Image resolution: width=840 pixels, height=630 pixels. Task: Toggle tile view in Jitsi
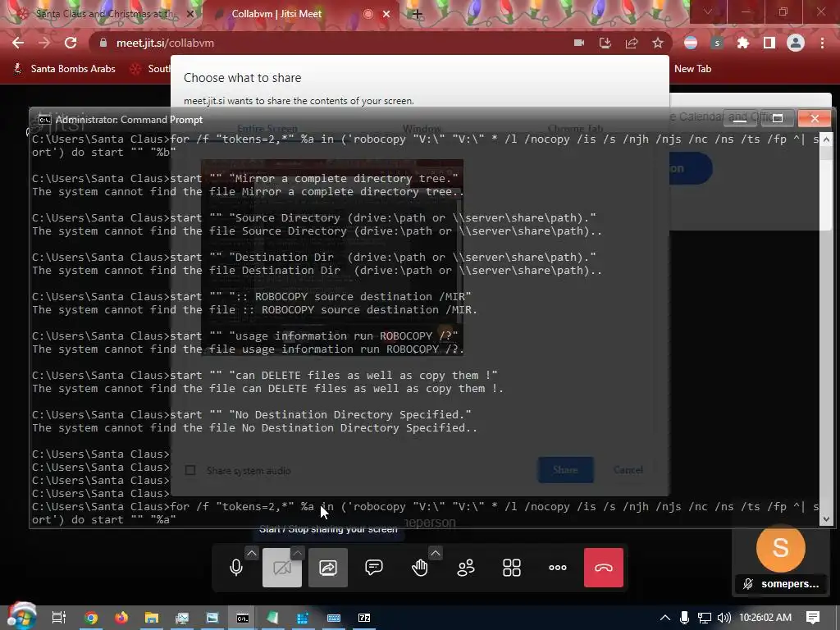[512, 568]
